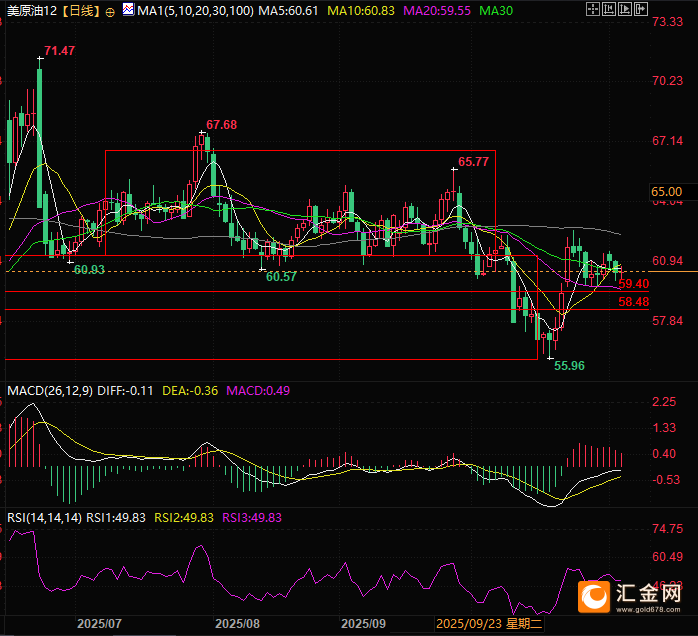The image size is (698, 636).
Task: Click the 汇金网 orange logo icon
Action: (x=595, y=597)
